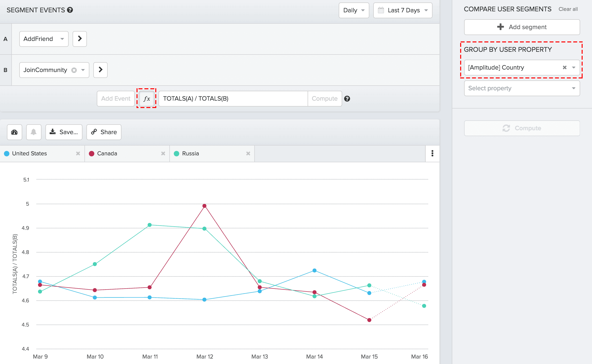
Task: Expand event B details with the chevron arrow
Action: click(100, 70)
